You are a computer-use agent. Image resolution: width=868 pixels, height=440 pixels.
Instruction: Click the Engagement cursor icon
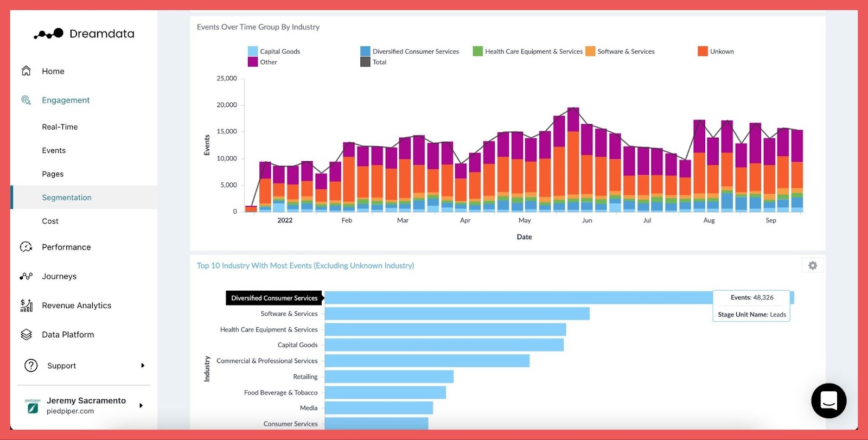26,100
